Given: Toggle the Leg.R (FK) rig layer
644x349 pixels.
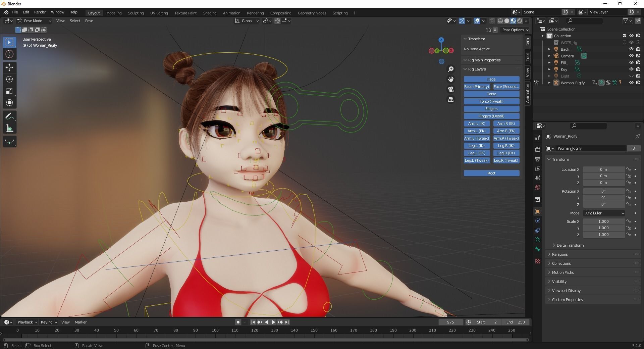Looking at the screenshot, I should click(x=506, y=153).
